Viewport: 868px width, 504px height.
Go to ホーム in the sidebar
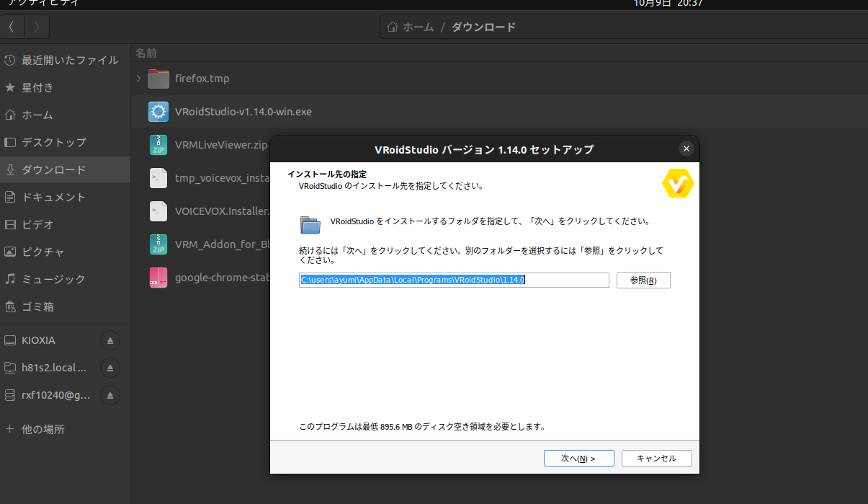(x=65, y=115)
